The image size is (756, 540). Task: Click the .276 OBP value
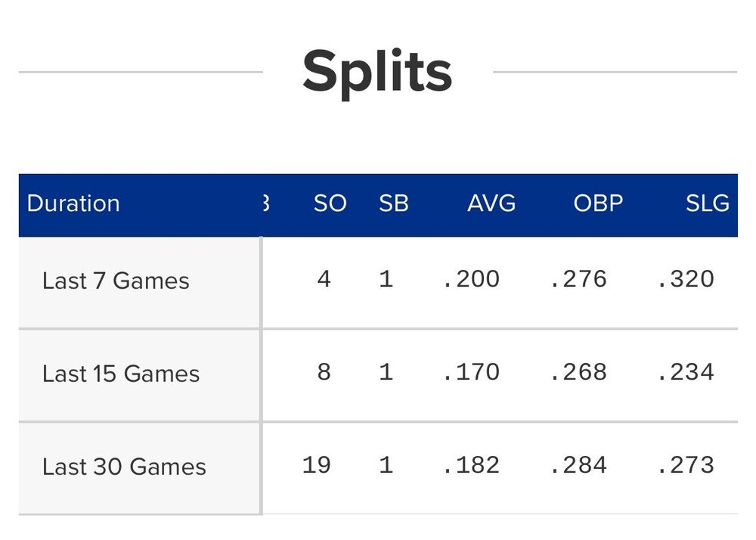click(578, 279)
